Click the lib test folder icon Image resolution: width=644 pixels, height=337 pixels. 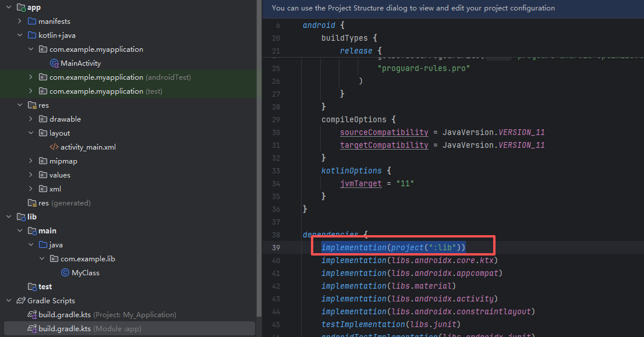(32, 286)
